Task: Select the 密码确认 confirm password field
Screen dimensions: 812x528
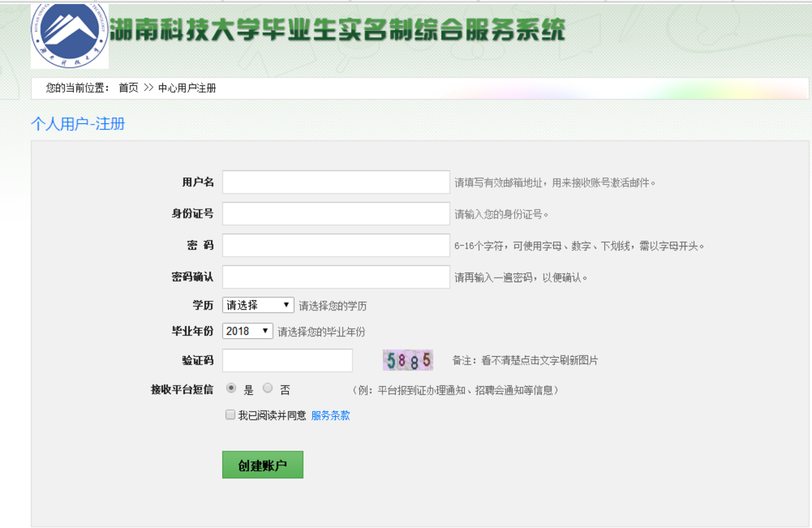Action: [336, 277]
